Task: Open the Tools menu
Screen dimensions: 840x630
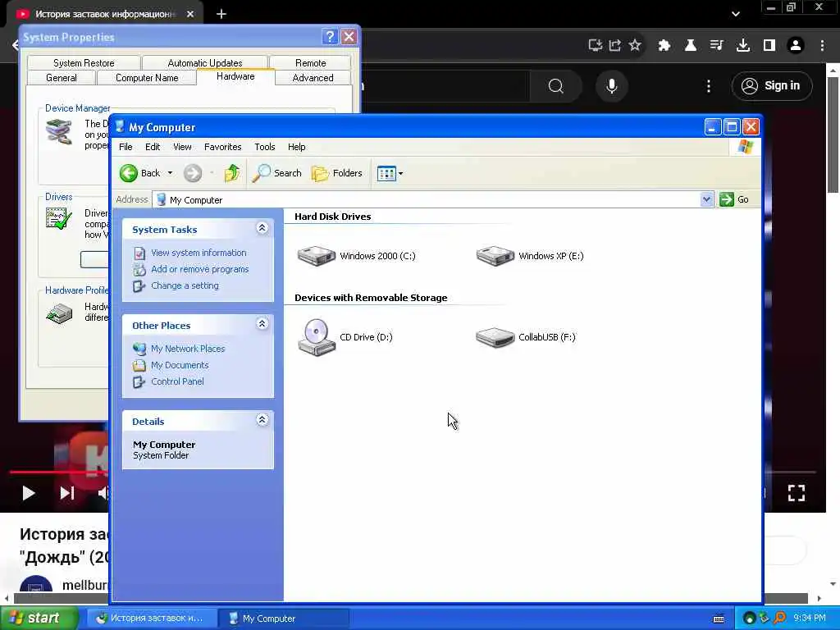Action: click(265, 147)
